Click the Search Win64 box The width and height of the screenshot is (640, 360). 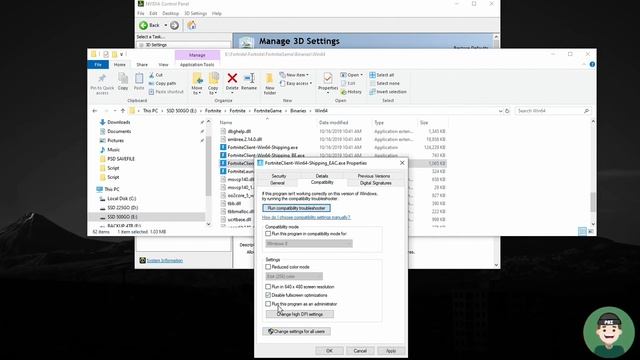(x=553, y=111)
